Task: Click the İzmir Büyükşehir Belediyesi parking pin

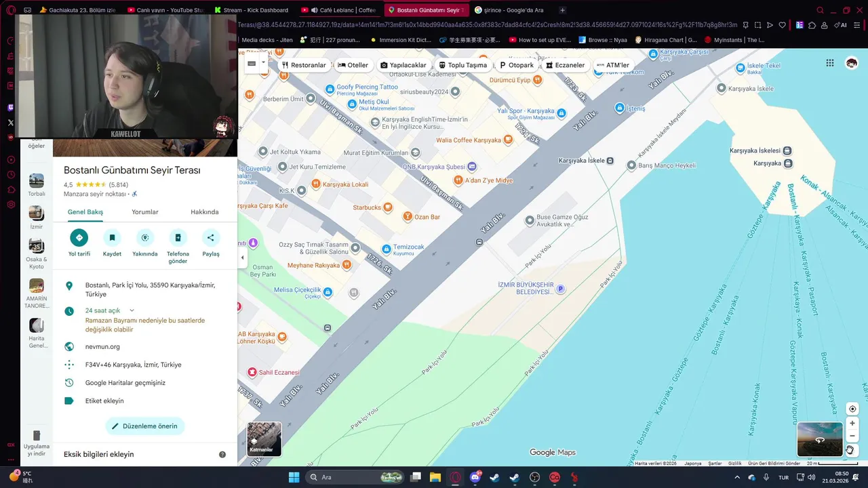Action: 560,289
